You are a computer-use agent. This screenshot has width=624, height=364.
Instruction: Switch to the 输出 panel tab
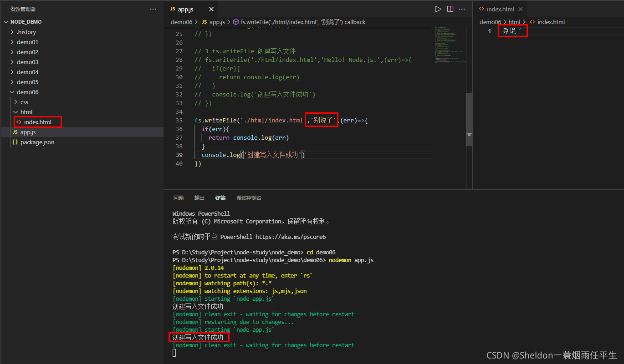(199, 198)
